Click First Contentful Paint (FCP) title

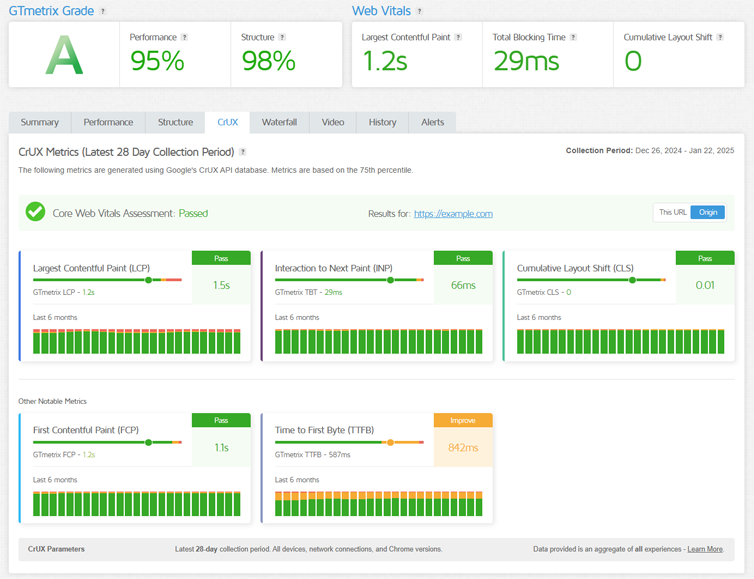(86, 430)
